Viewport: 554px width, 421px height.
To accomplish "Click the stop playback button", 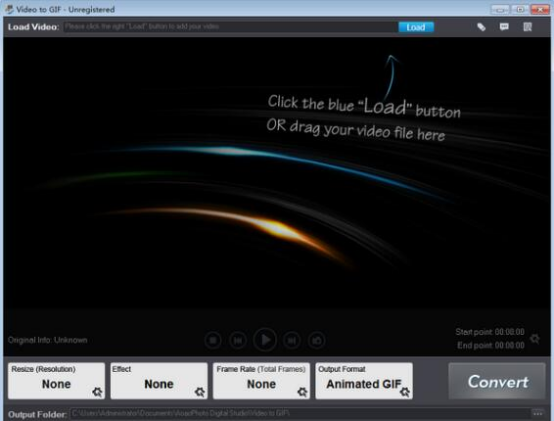I will click(x=213, y=340).
